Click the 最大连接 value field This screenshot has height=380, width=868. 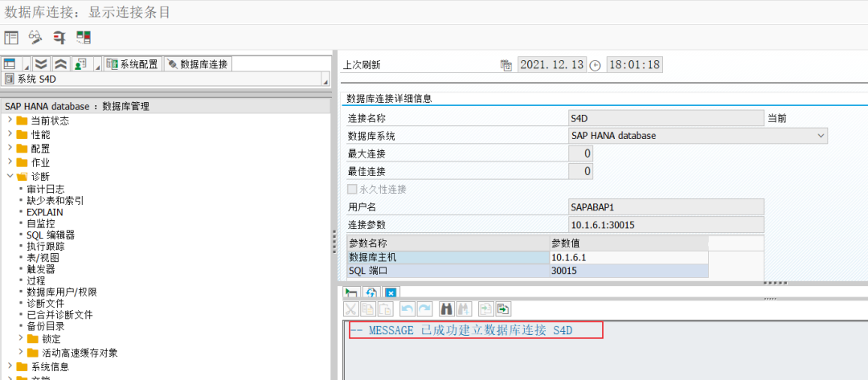(x=581, y=153)
